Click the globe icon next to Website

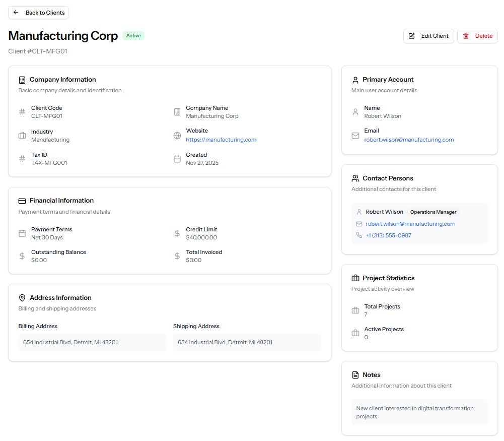[x=177, y=135]
